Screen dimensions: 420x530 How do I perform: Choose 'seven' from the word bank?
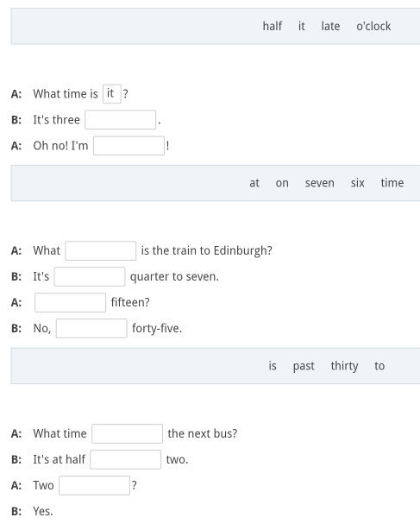[x=320, y=183]
